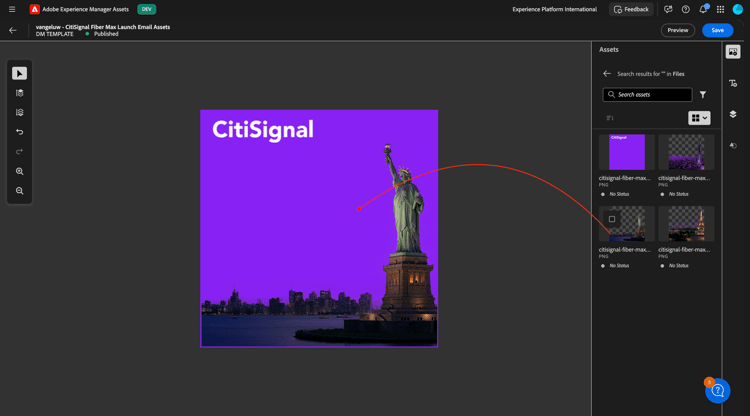Undo the last action

click(x=20, y=132)
